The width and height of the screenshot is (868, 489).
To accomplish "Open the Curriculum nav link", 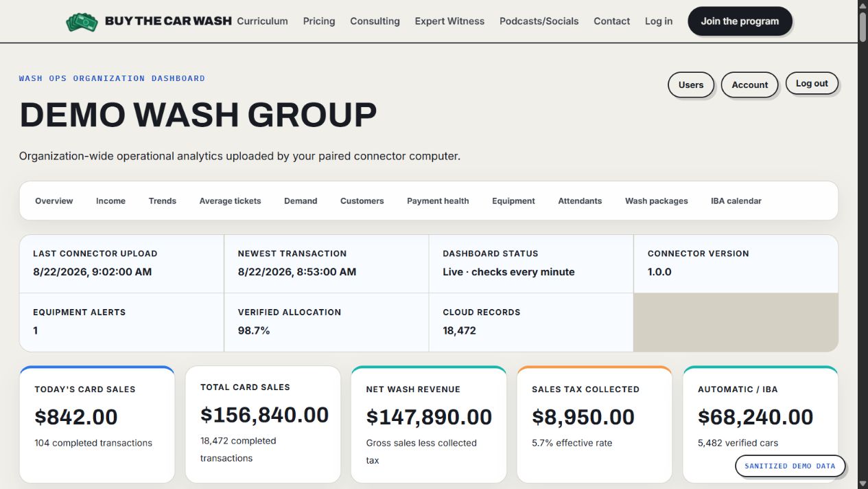I will pos(262,21).
